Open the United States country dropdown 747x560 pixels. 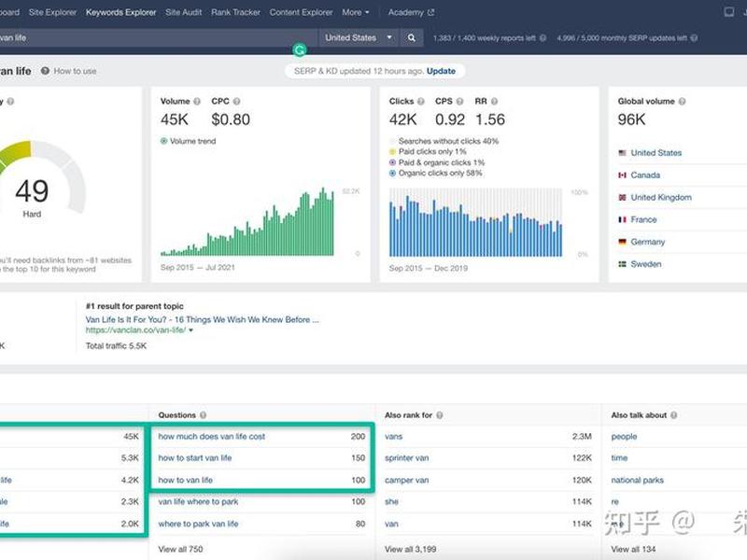[x=359, y=37]
